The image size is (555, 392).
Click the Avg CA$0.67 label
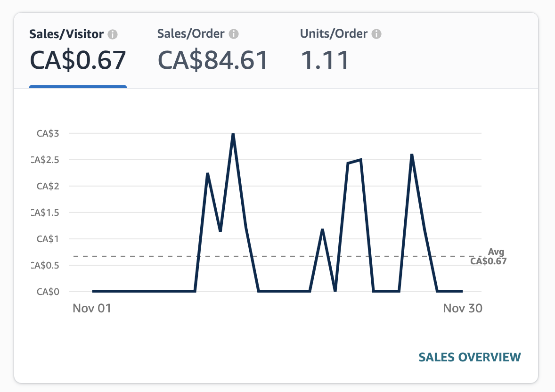(490, 257)
